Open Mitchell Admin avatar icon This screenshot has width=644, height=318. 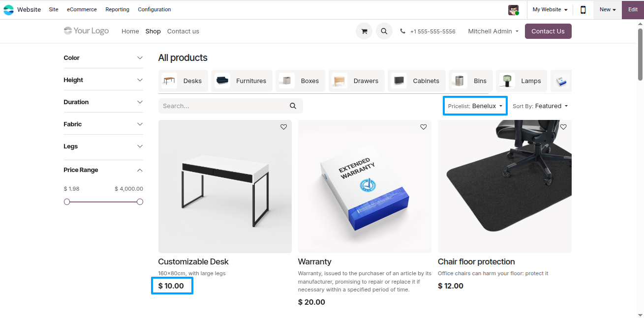tap(514, 10)
